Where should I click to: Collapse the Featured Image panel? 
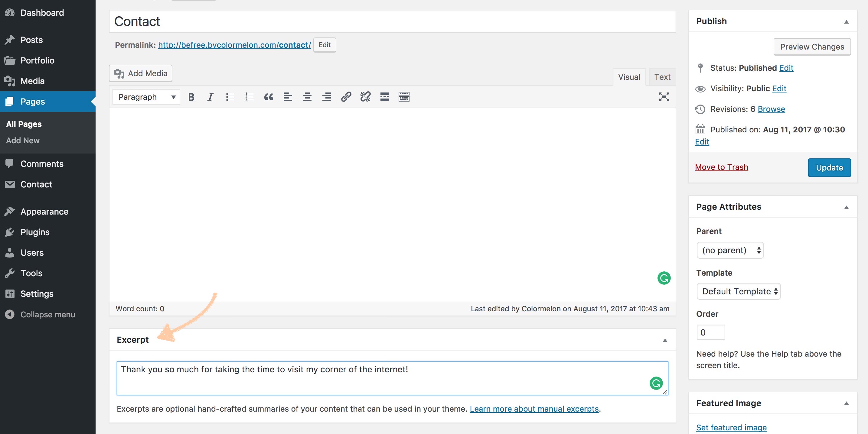pos(846,403)
